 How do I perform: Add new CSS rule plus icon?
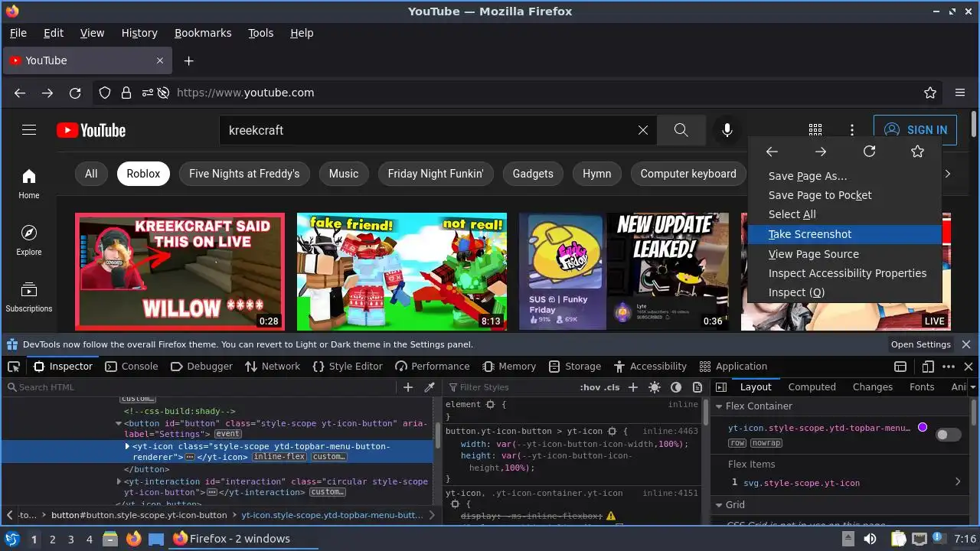click(x=633, y=387)
